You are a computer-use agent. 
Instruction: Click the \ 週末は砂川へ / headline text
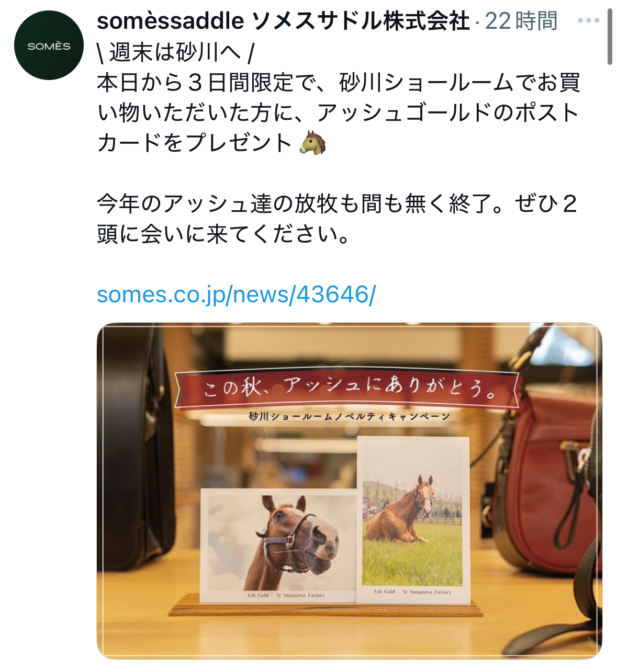coord(175,52)
